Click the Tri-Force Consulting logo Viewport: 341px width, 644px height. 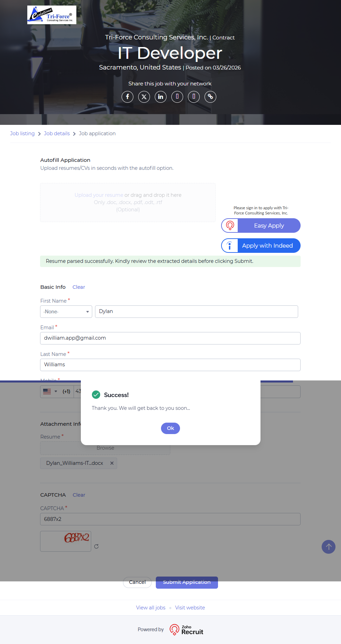point(52,15)
